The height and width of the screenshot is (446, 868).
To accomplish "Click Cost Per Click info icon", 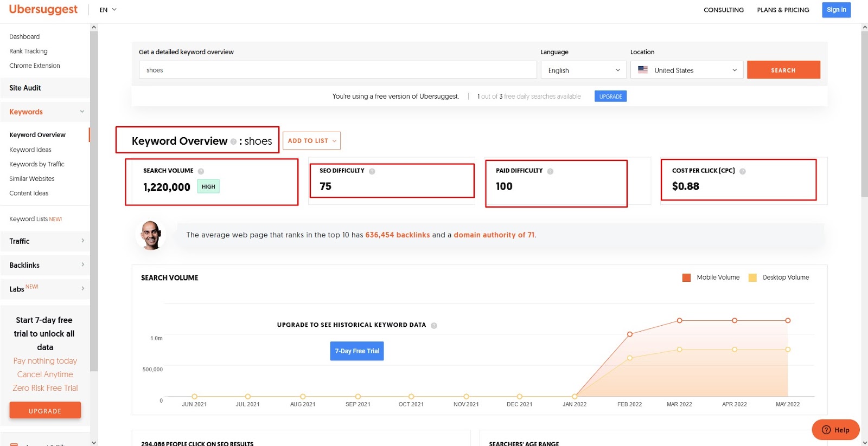I will [743, 171].
